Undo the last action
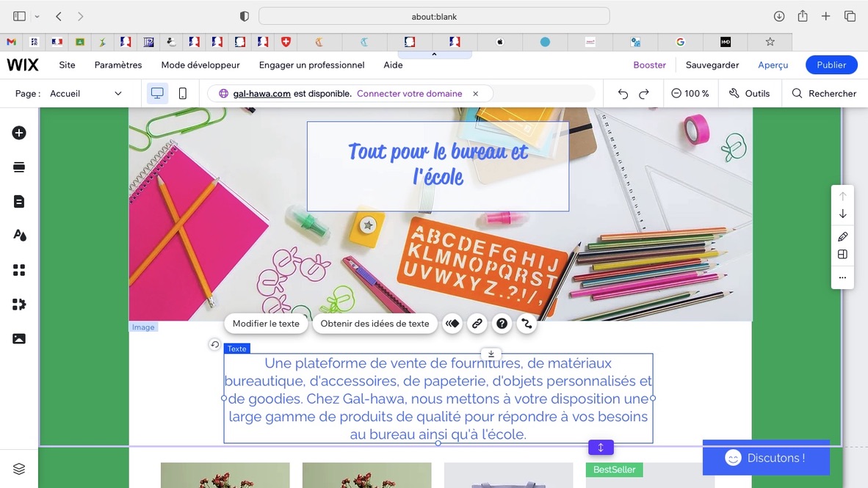The height and width of the screenshot is (488, 868). [x=623, y=93]
